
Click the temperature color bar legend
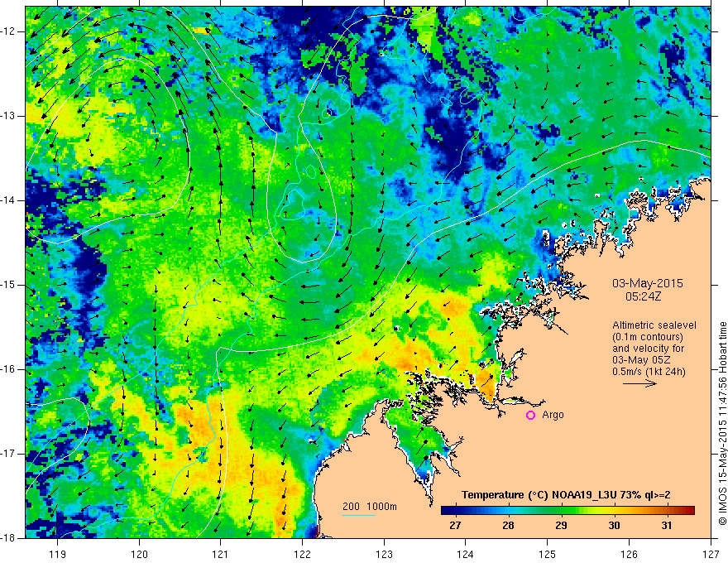tap(568, 511)
